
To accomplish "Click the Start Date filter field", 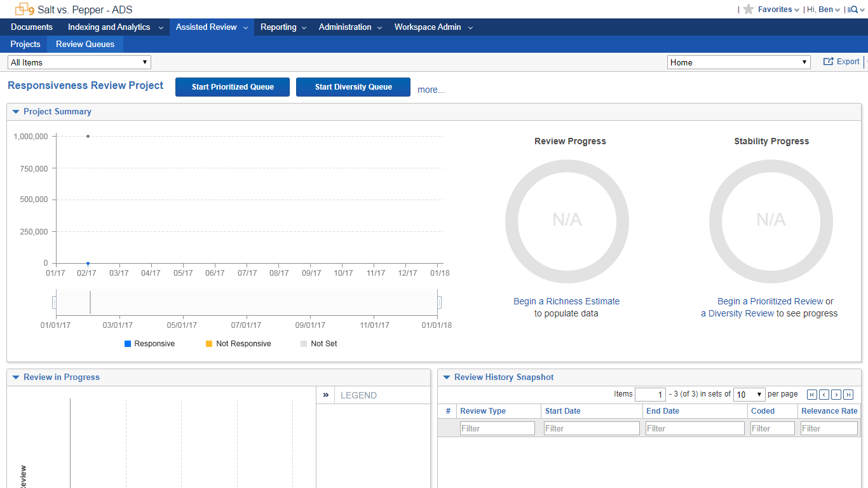I will click(592, 428).
